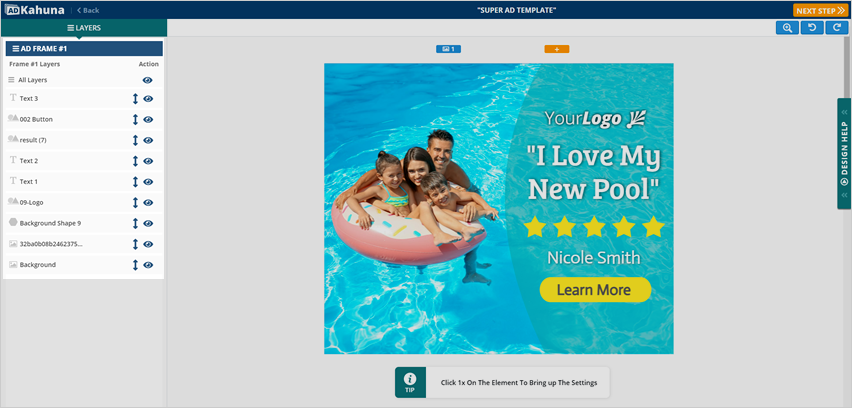Viewport: 852px width, 408px height.
Task: Hide the 09-Logo layer
Action: click(x=148, y=203)
